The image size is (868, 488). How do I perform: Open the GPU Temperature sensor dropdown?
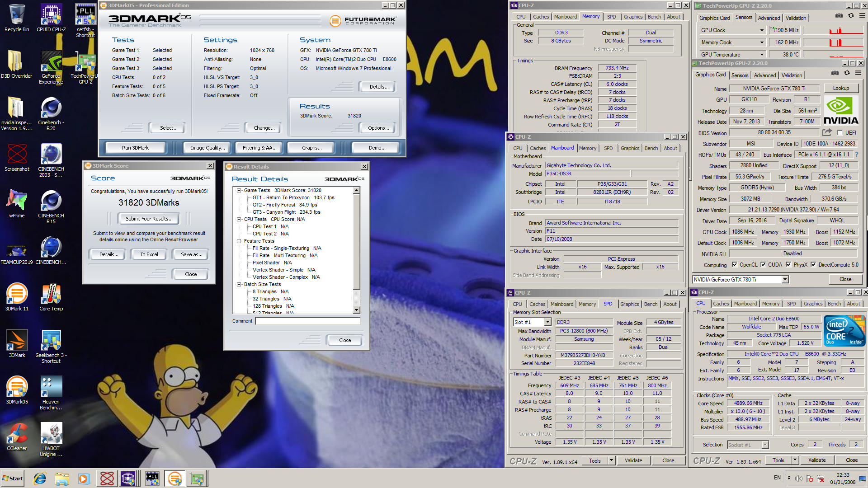tap(762, 55)
